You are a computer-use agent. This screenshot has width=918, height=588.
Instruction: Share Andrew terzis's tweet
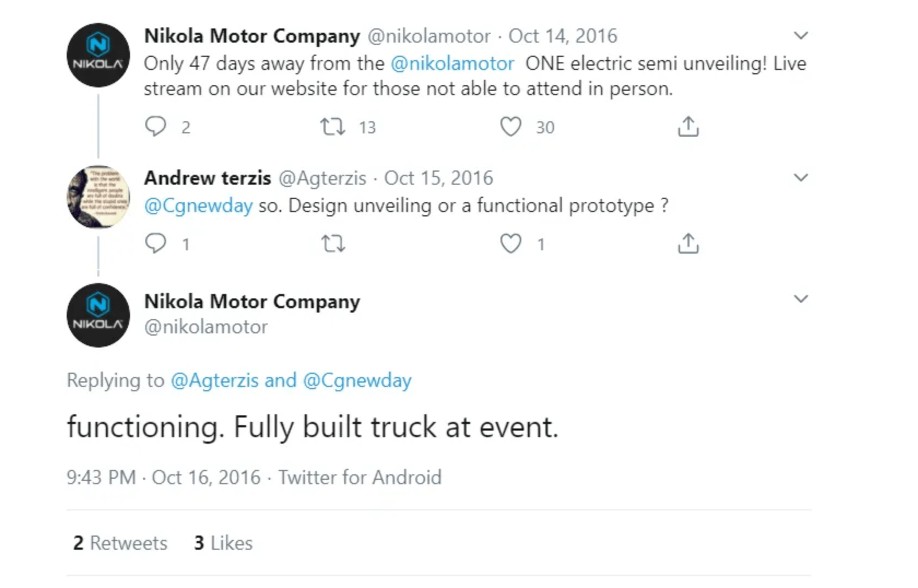688,243
